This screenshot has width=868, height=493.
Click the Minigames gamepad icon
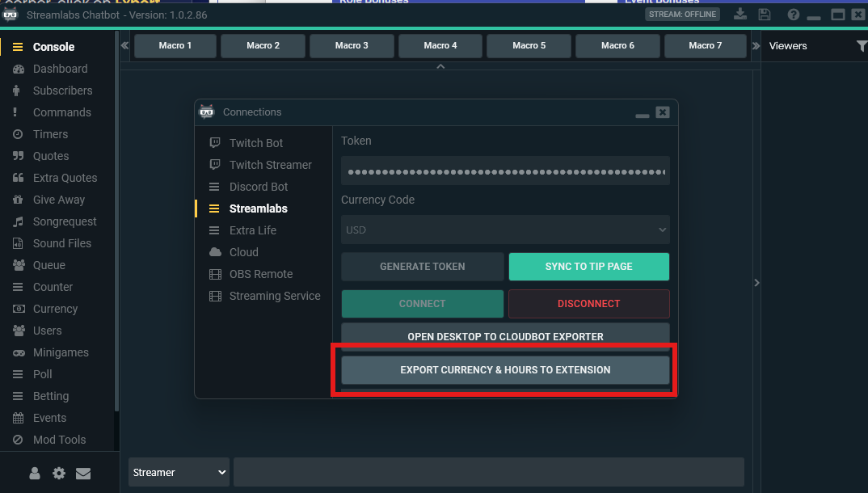(x=19, y=352)
